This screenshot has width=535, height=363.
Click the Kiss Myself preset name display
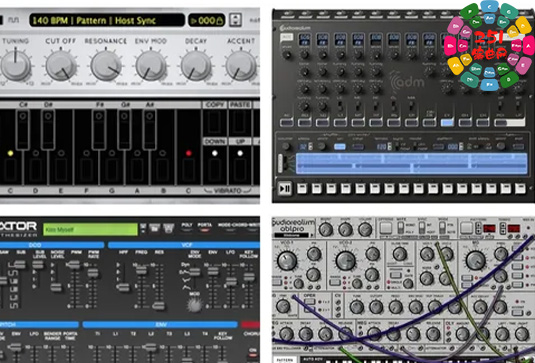(90, 229)
